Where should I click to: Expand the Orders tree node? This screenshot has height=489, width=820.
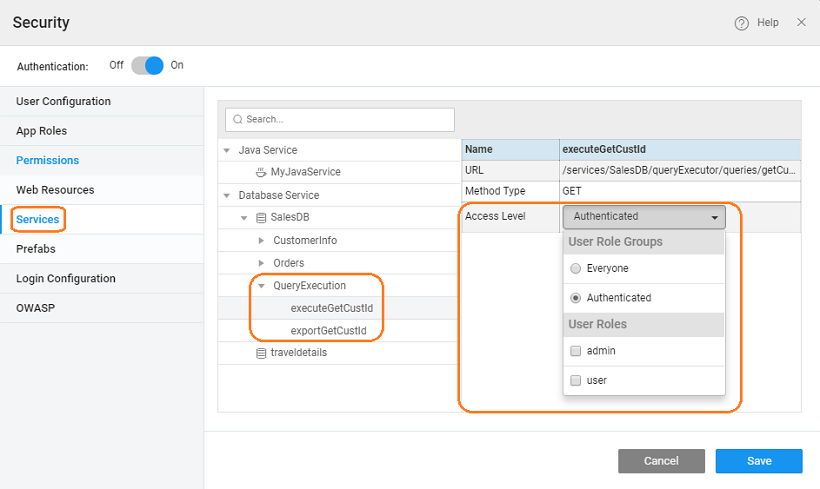pyautogui.click(x=261, y=263)
